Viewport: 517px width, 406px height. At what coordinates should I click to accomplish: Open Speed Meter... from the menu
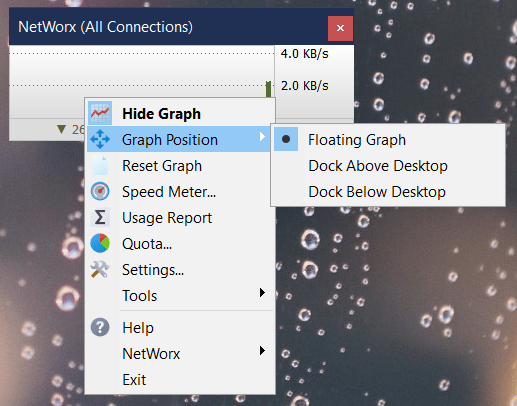[180, 191]
